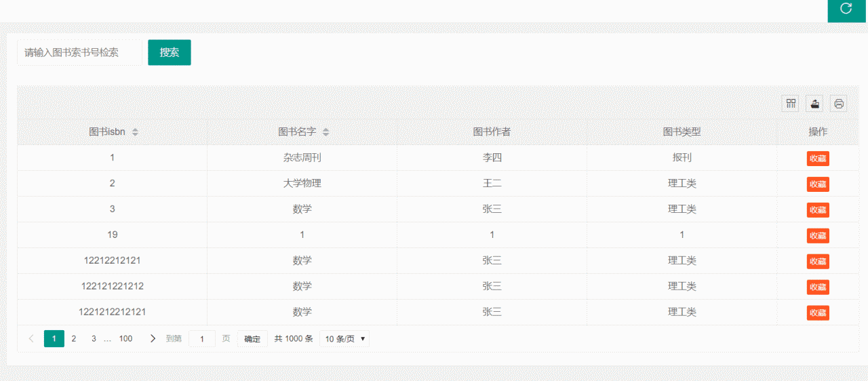Click the 图书类型 column header
This screenshot has height=381, width=868.
682,132
